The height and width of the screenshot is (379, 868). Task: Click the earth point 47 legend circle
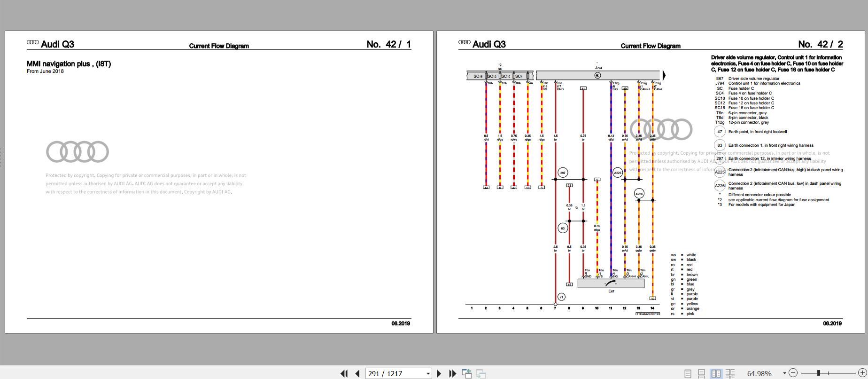tap(720, 132)
